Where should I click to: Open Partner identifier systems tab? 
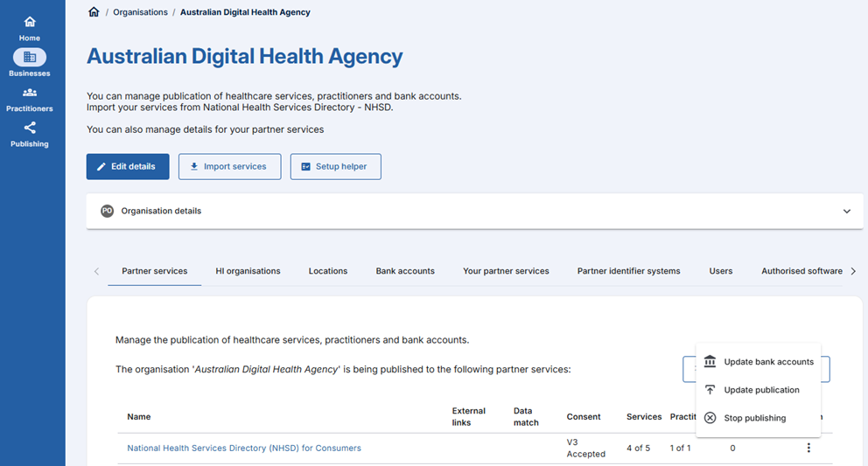[x=629, y=271]
